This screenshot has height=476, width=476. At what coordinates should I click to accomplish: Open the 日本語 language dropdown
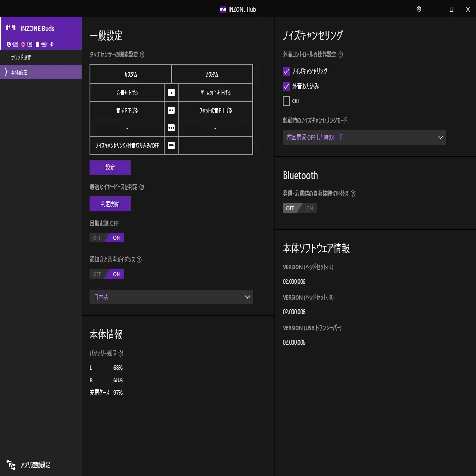point(171,297)
